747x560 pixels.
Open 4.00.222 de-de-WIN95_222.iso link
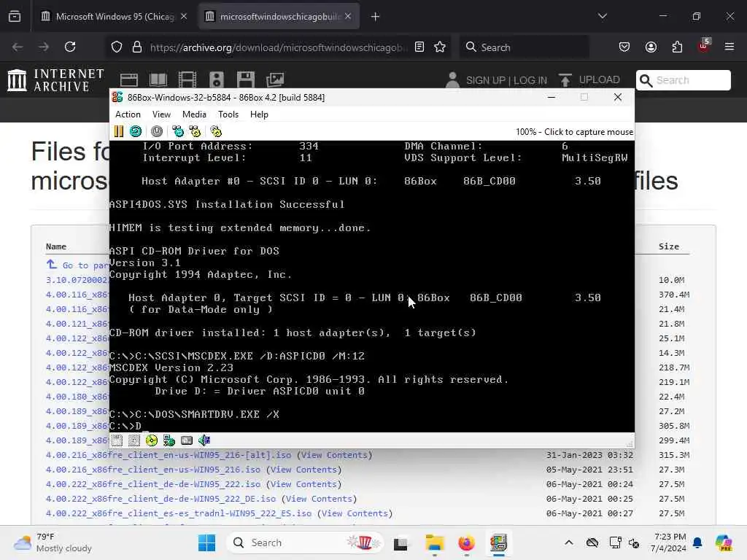pos(153,484)
